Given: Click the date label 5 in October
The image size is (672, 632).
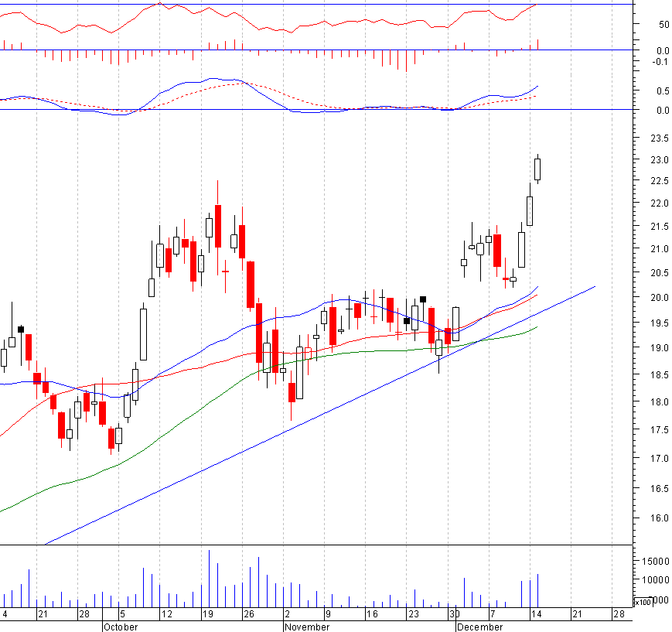Looking at the screenshot, I should [123, 614].
